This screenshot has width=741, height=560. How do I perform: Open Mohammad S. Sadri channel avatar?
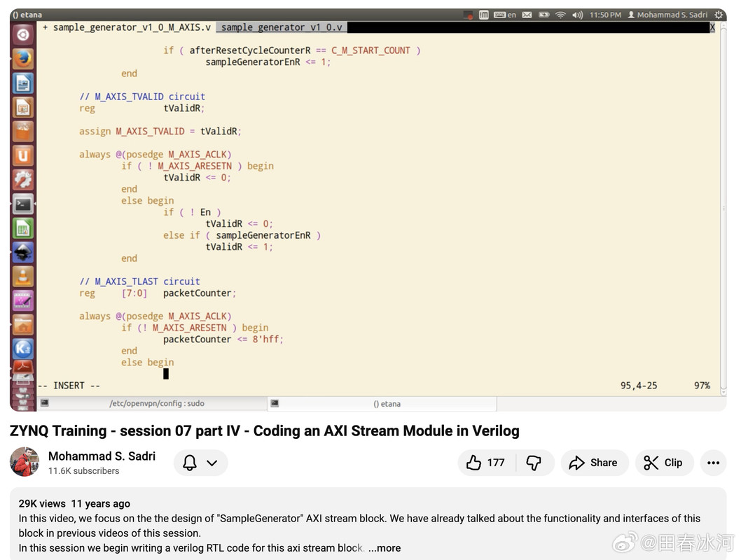pos(25,462)
